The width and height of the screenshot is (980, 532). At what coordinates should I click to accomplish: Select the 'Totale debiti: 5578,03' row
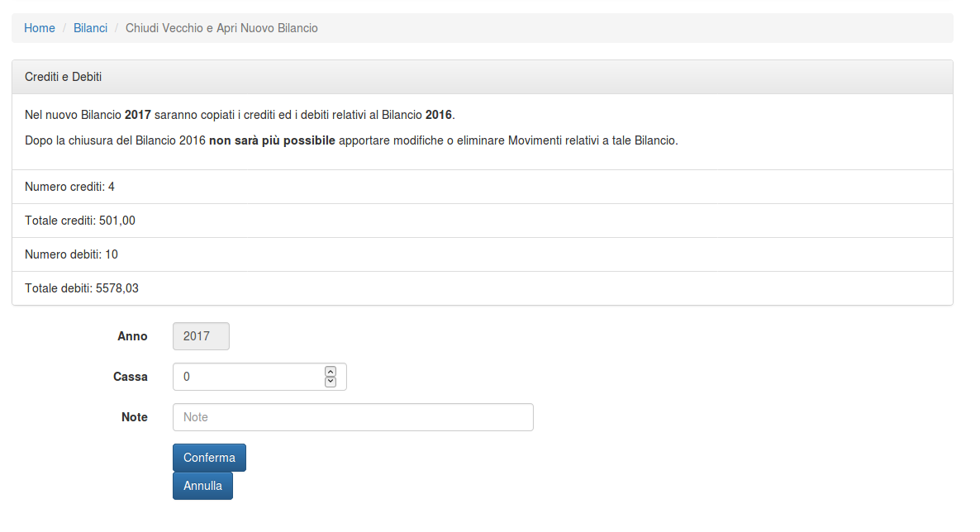(x=82, y=288)
